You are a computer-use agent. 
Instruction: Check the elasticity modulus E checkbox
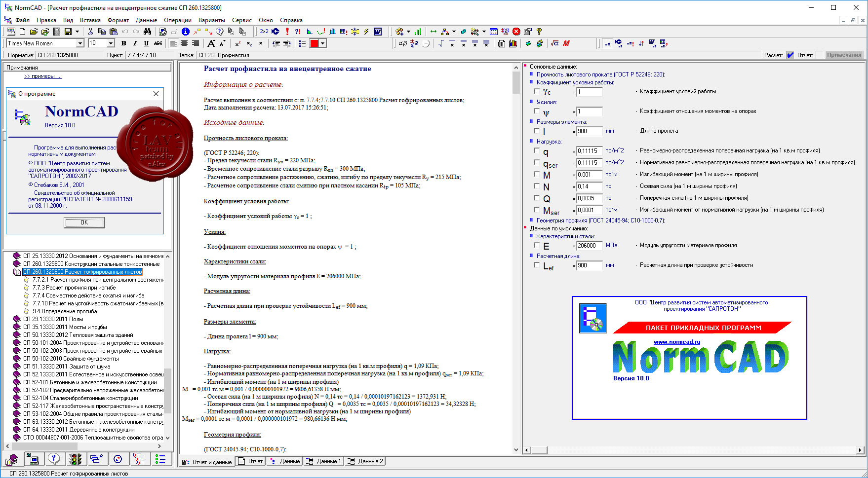pos(537,245)
